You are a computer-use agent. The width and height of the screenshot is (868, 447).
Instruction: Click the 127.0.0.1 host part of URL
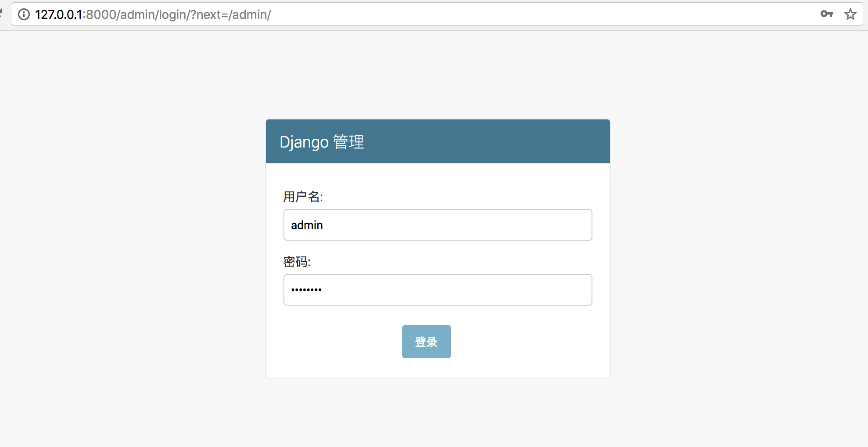pos(58,14)
